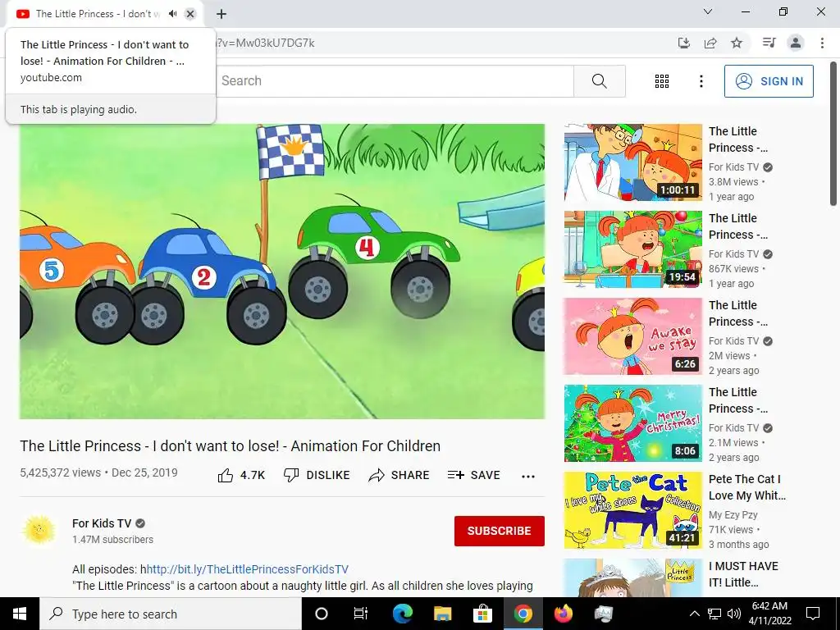The width and height of the screenshot is (840, 630).
Task: Click the video title text
Action: point(231,445)
